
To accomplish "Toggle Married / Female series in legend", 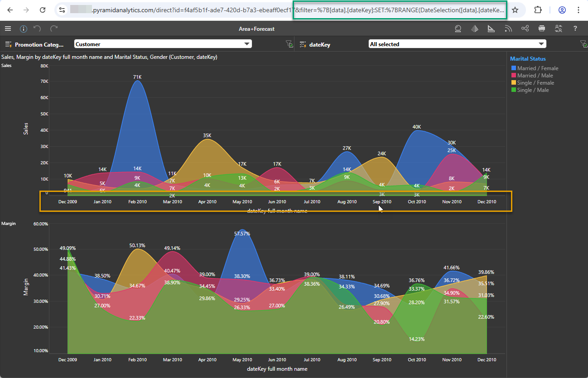I will click(537, 68).
